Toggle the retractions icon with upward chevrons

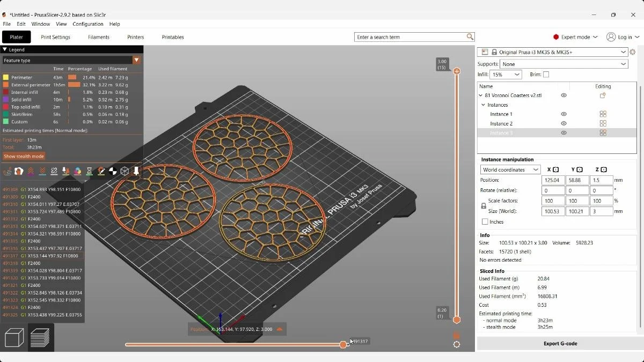31,171
